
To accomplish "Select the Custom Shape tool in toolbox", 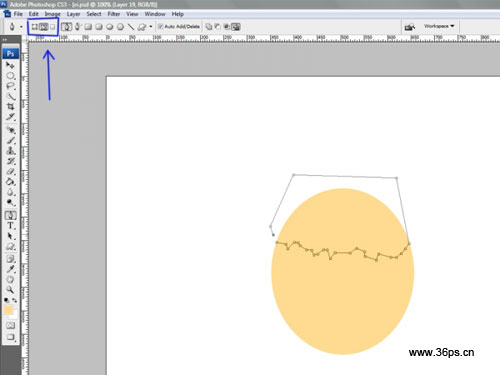I will [10, 247].
